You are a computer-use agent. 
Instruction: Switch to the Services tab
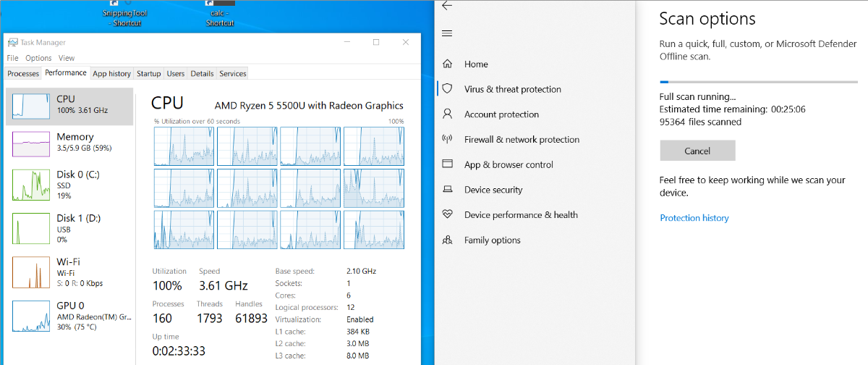pos(233,74)
